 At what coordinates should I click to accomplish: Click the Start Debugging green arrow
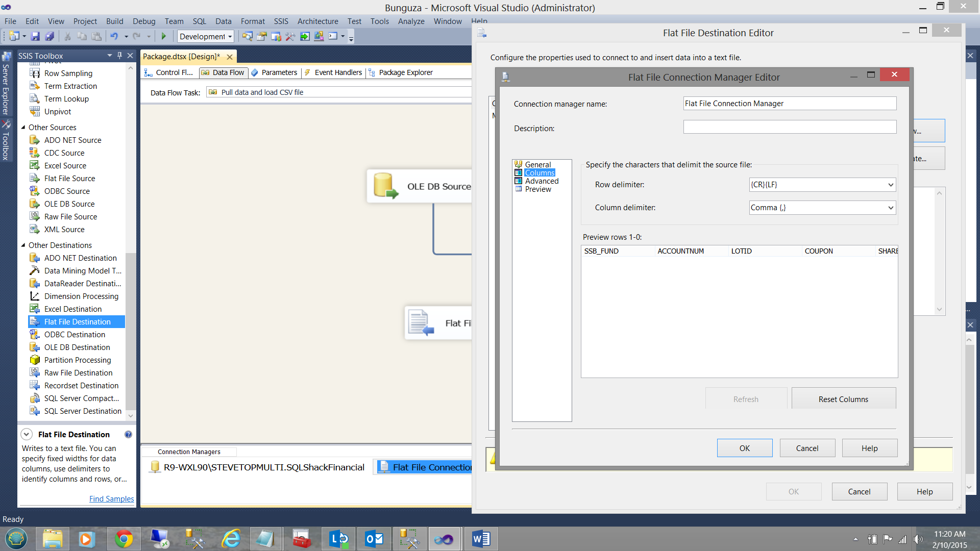(x=164, y=36)
